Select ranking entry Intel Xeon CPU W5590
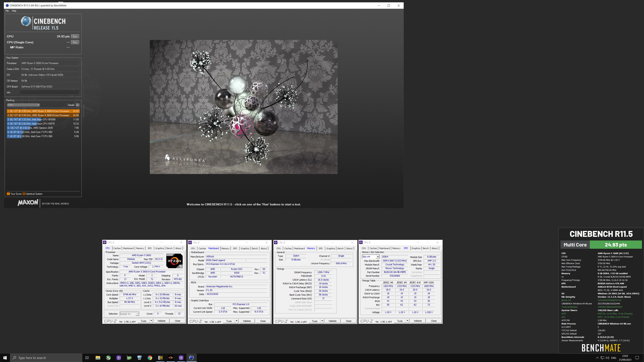The height and width of the screenshot is (362, 644). (43, 119)
